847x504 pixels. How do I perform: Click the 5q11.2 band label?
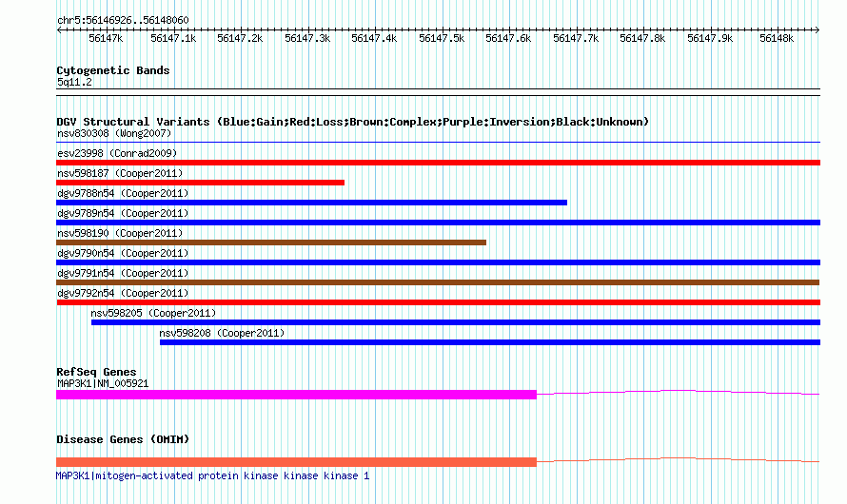74,83
